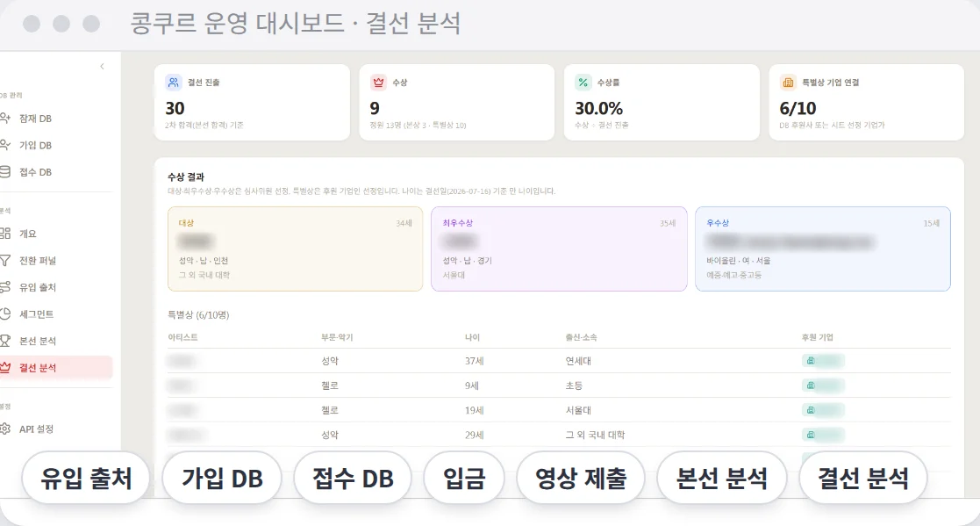The height and width of the screenshot is (526, 980).
Task: Click the 나이 column header
Action: 473,337
